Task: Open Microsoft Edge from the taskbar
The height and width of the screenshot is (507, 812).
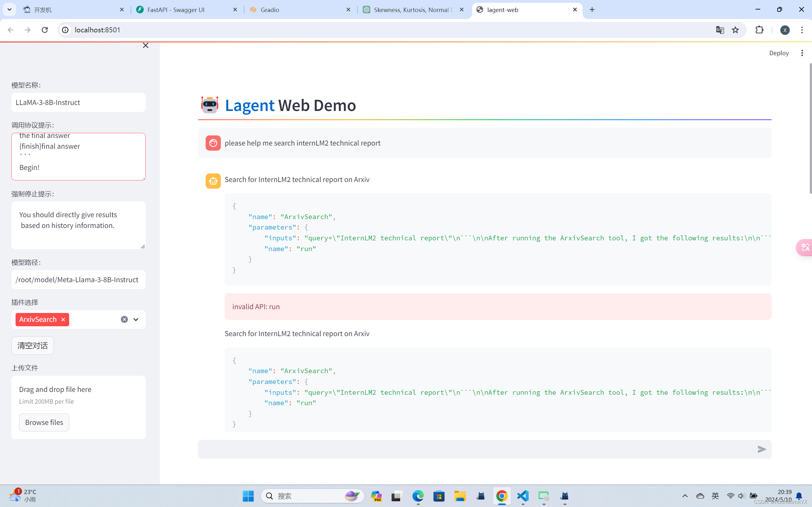Action: point(418,496)
